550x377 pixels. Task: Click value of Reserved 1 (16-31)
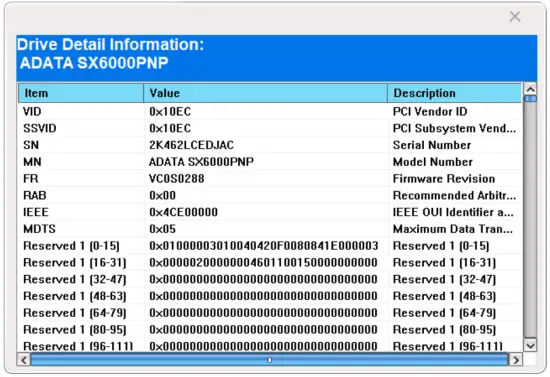pyautogui.click(x=263, y=263)
